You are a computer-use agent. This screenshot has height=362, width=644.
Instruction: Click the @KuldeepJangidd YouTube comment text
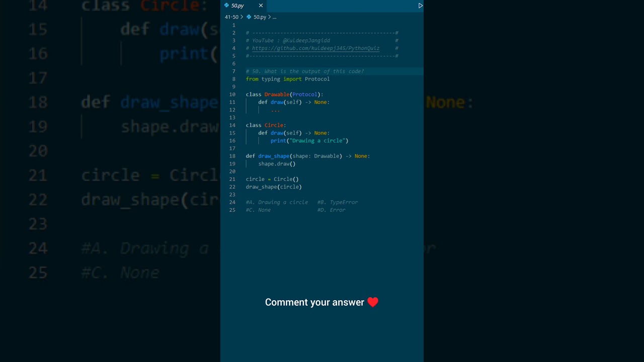tap(306, 41)
